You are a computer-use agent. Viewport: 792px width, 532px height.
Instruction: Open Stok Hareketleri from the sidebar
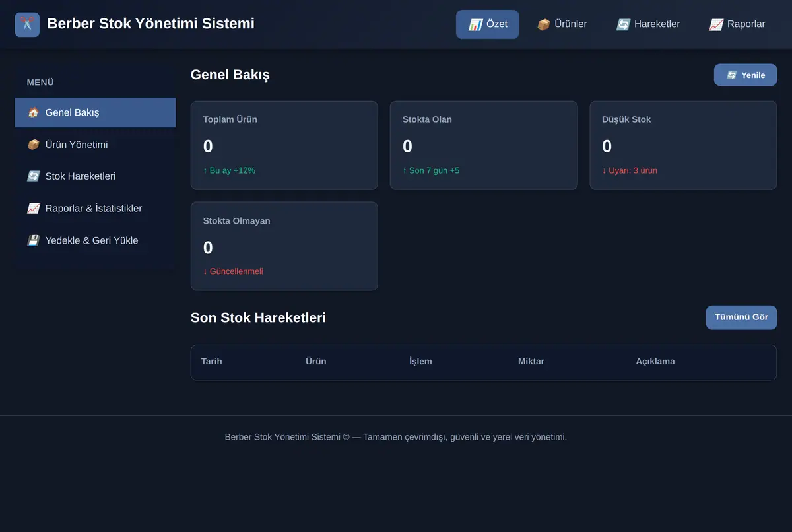(x=95, y=176)
